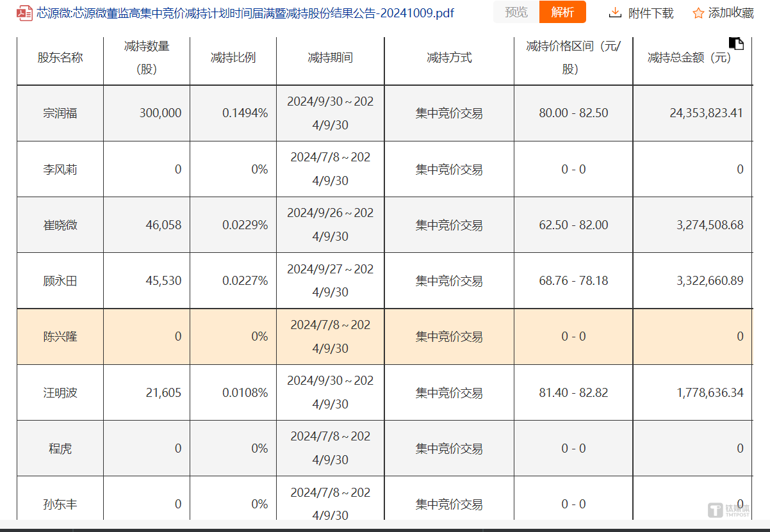Click the 减持期间 column header
The width and height of the screenshot is (770, 532).
(x=330, y=57)
